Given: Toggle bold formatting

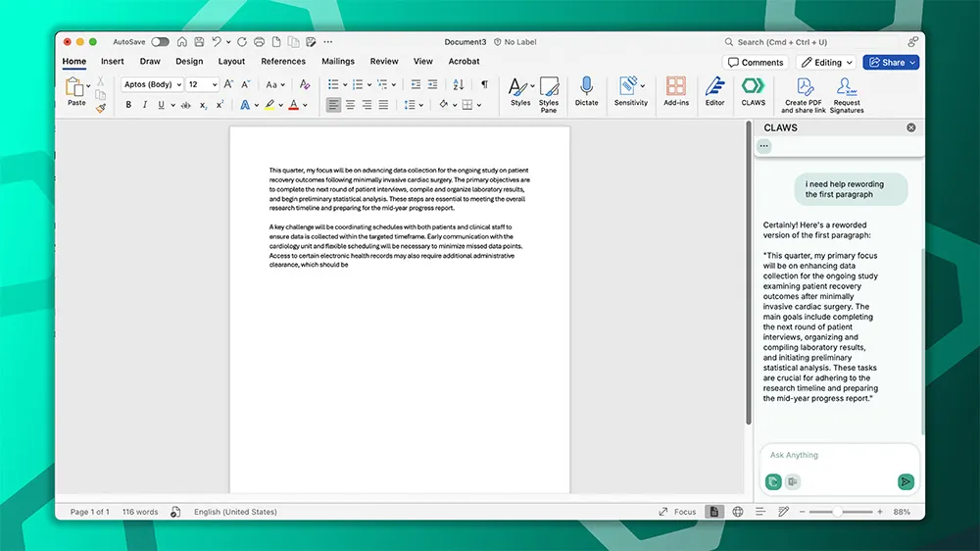Looking at the screenshot, I should pyautogui.click(x=128, y=105).
